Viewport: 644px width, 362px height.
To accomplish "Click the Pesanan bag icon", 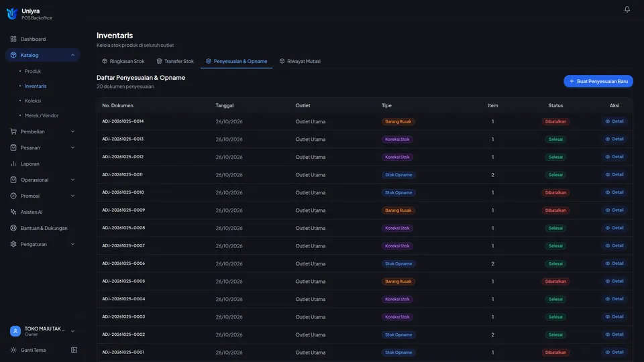I will [13, 147].
